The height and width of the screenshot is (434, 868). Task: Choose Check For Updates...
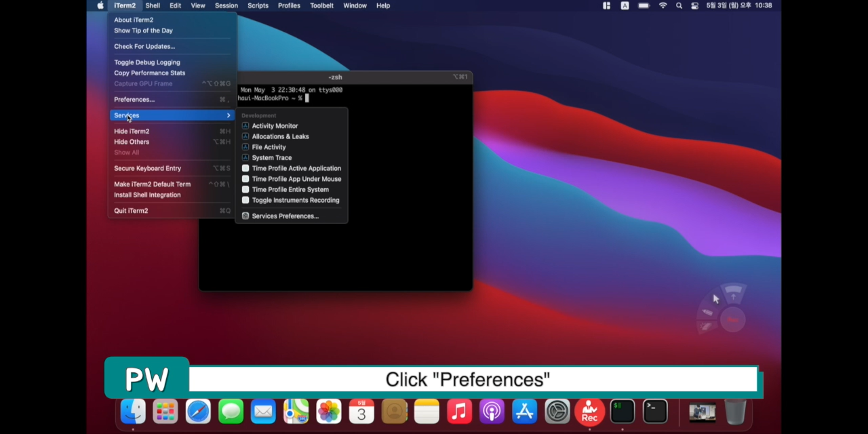tap(172, 47)
